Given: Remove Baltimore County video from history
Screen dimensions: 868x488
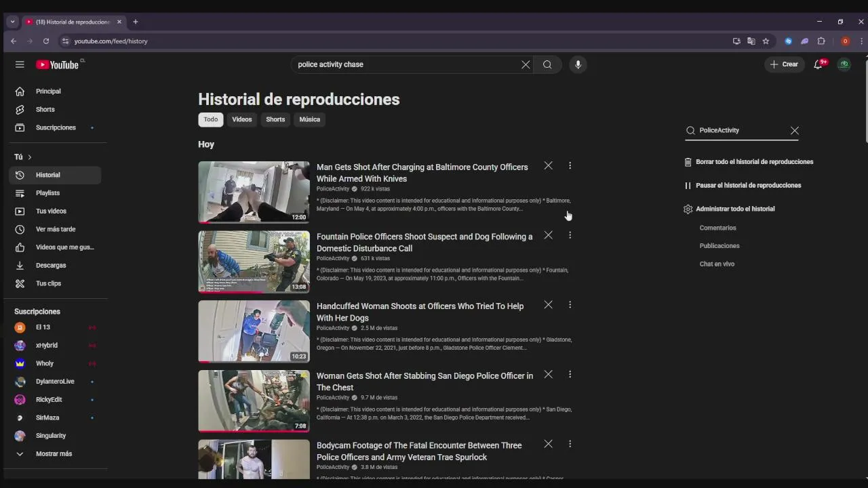Looking at the screenshot, I should 548,165.
